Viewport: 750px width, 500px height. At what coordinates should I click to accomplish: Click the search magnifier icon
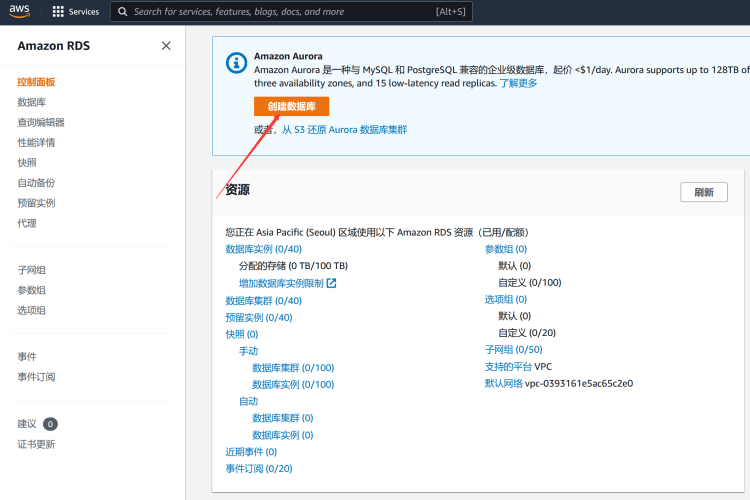(x=122, y=12)
